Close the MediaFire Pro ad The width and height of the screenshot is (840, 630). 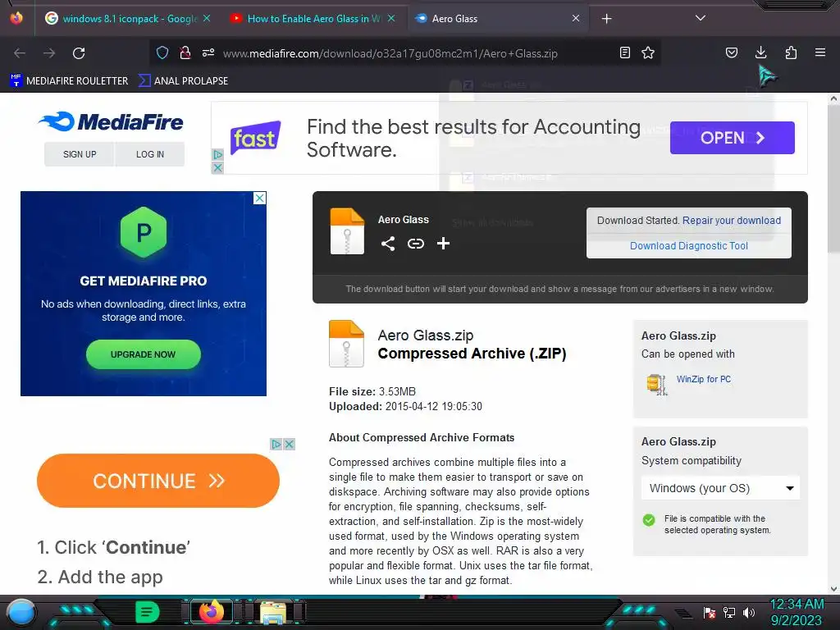click(x=259, y=199)
